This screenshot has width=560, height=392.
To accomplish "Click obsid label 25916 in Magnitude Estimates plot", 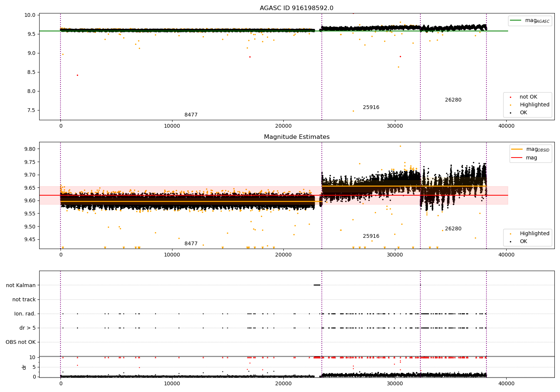I will tap(371, 236).
